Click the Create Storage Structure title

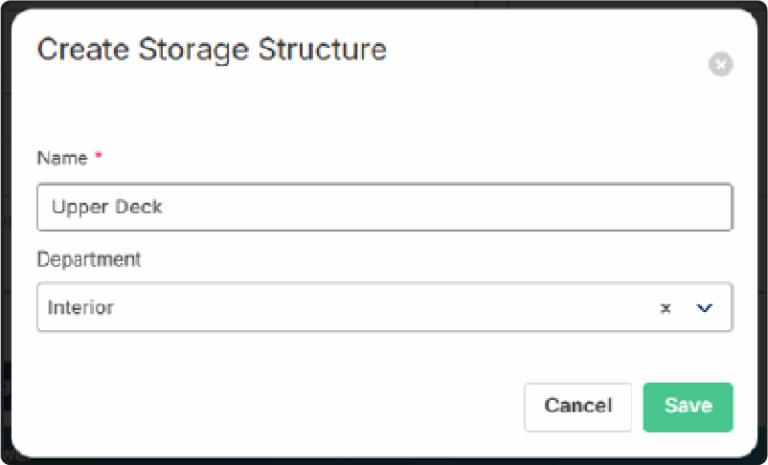coord(212,49)
